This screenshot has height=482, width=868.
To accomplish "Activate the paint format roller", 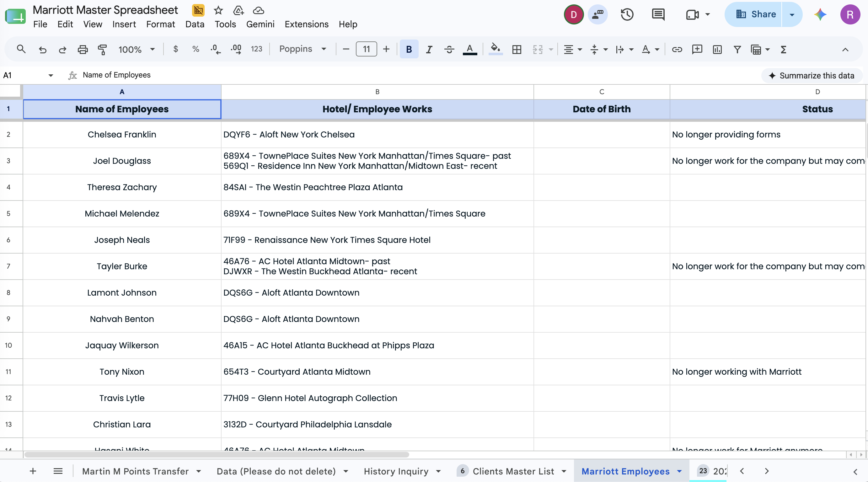I will (102, 50).
